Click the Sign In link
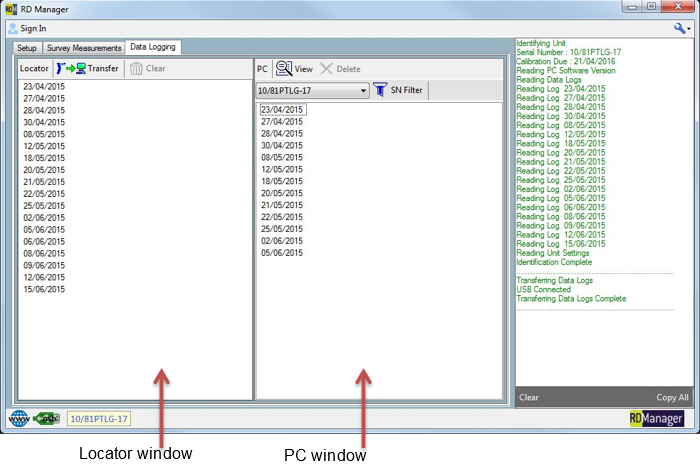Screen dimensions: 700x468 (x=33, y=29)
